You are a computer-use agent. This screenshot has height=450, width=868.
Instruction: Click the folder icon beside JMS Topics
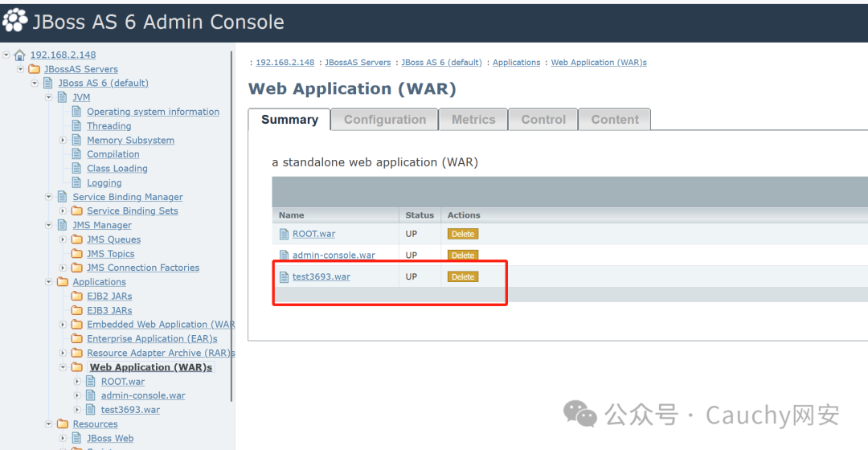(77, 253)
